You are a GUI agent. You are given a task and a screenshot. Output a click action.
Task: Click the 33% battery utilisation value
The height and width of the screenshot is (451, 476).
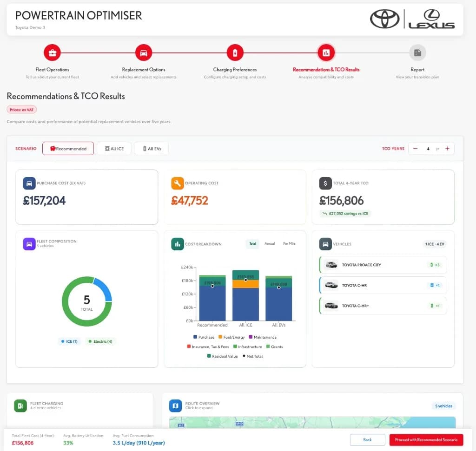[68, 443]
